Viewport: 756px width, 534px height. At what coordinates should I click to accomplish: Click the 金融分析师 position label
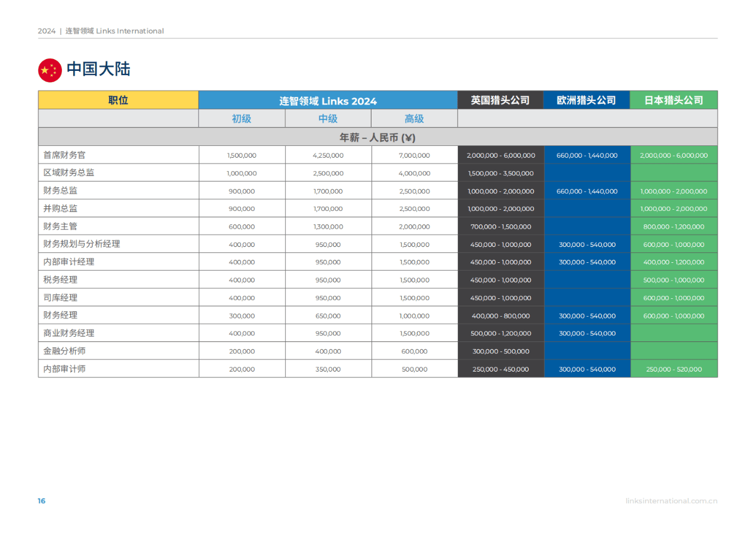click(x=64, y=351)
